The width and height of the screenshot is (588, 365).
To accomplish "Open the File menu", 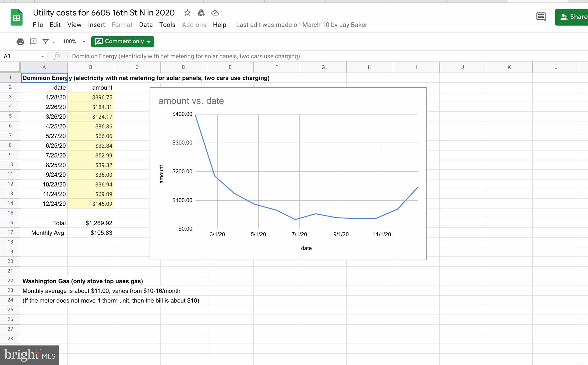I will click(38, 25).
